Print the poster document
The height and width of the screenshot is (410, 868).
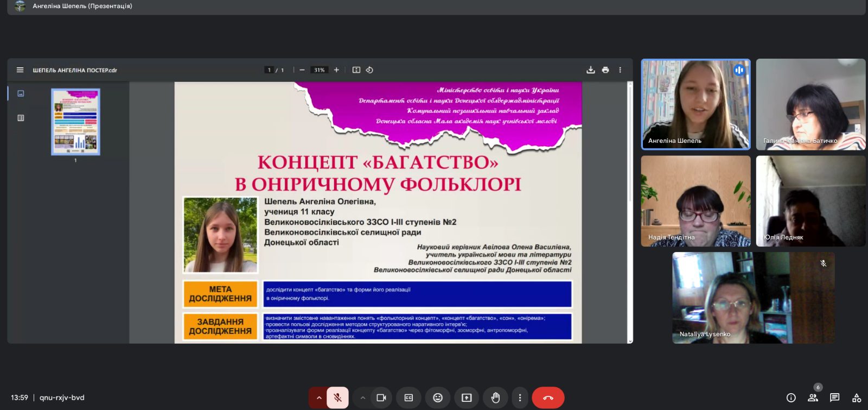605,70
